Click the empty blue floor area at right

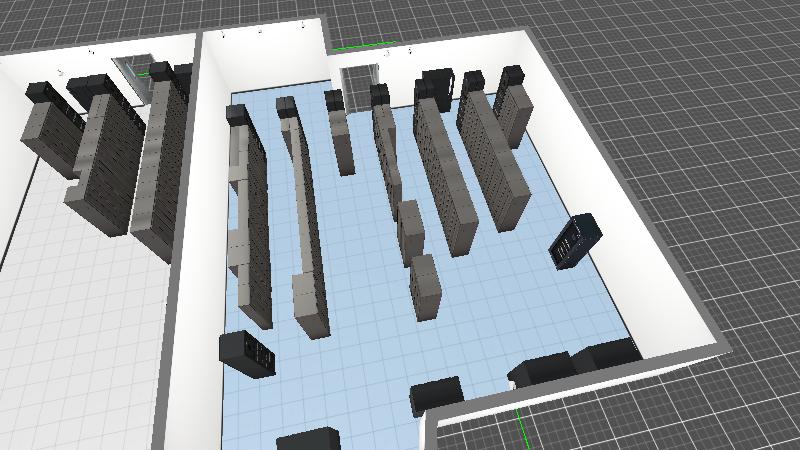(x=560, y=310)
